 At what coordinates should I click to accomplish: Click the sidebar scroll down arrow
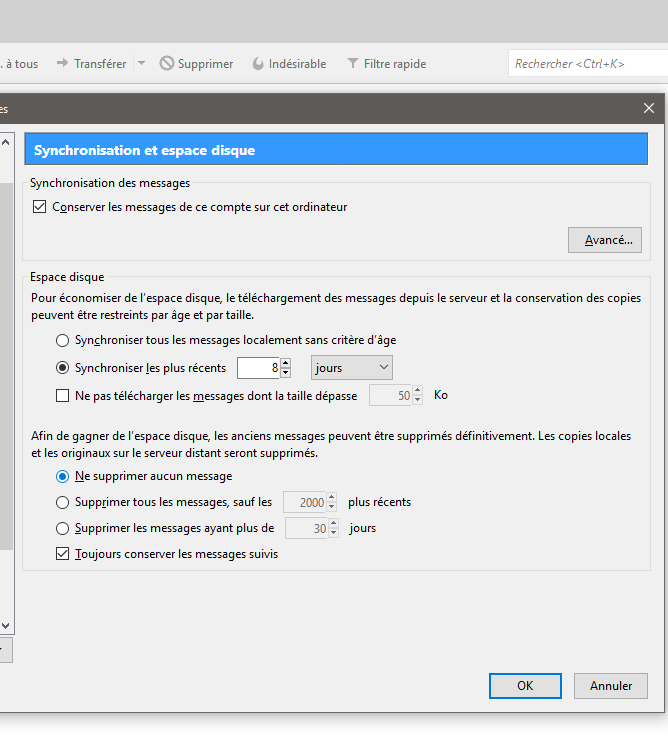click(6, 626)
